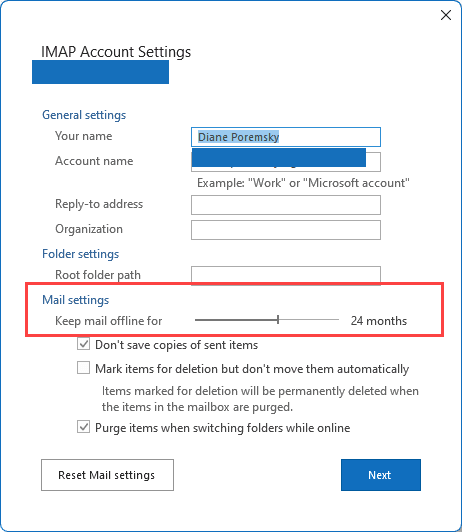Click the permanently deleted note text

[260, 399]
